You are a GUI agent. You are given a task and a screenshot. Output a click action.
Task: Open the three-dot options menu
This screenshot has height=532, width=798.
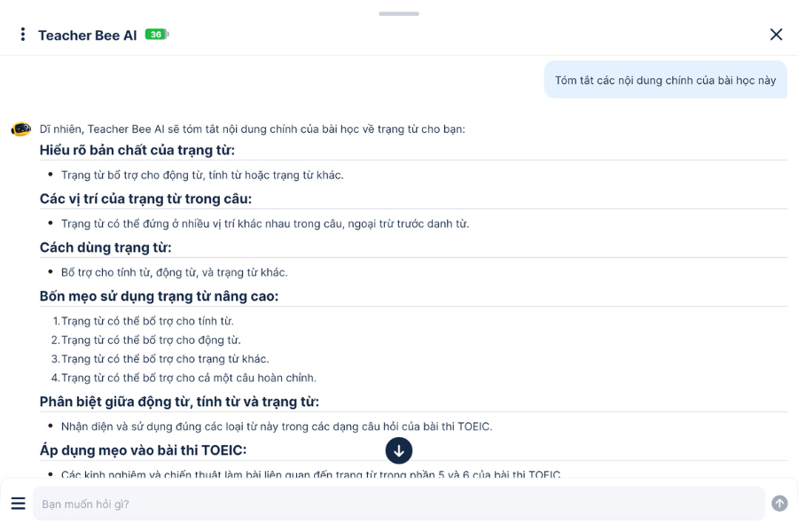pyautogui.click(x=22, y=35)
